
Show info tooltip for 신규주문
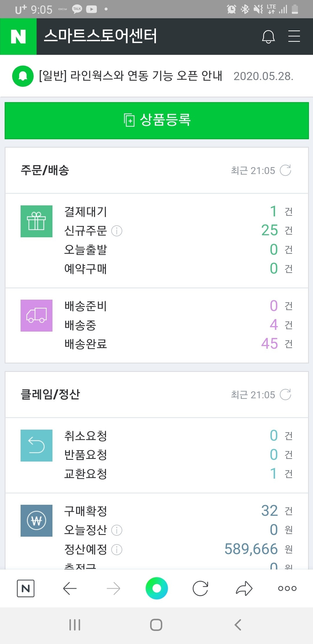pyautogui.click(x=117, y=231)
